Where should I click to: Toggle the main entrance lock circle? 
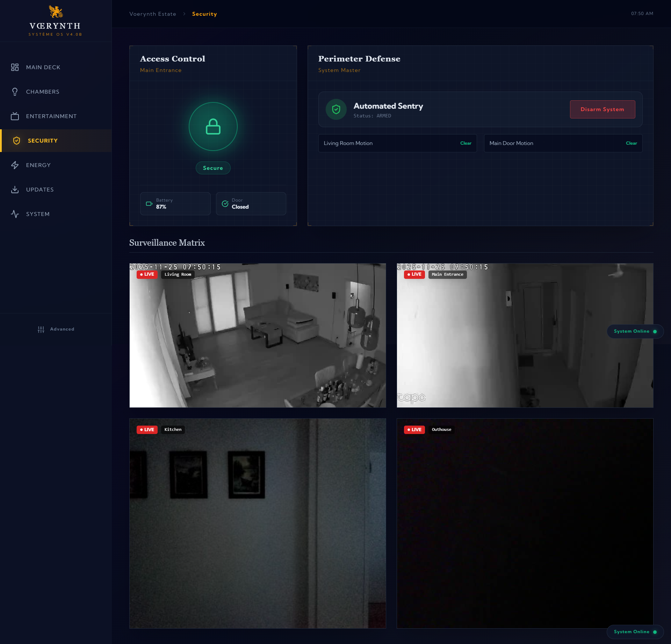pyautogui.click(x=213, y=126)
